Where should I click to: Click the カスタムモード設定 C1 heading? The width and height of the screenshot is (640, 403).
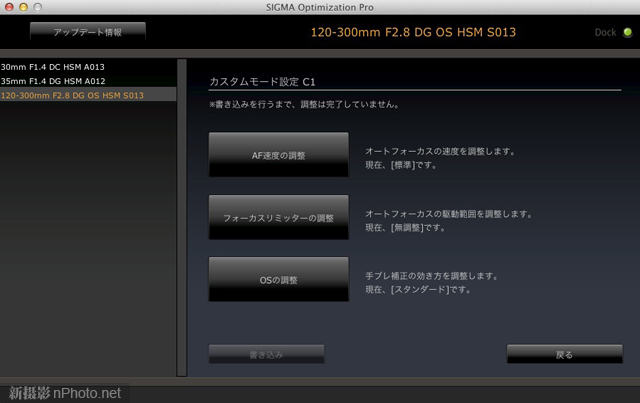coord(262,82)
